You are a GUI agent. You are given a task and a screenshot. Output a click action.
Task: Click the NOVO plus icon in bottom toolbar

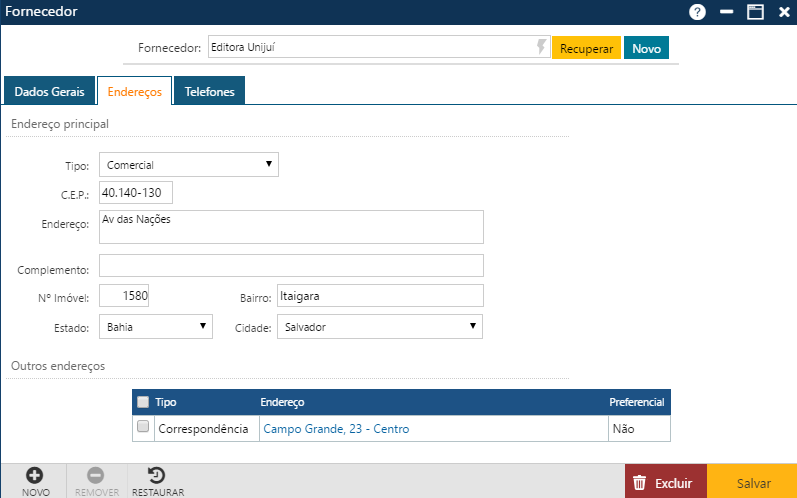(35, 475)
